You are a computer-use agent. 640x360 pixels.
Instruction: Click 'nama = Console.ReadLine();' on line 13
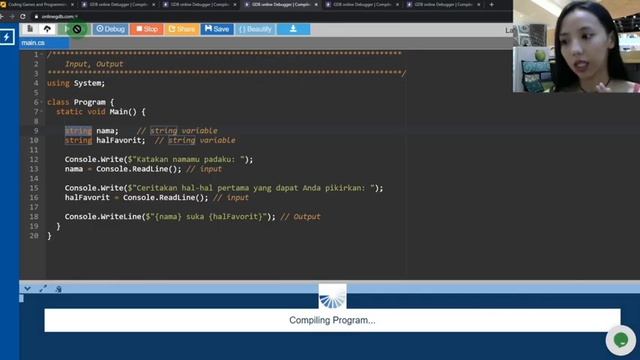(123, 169)
